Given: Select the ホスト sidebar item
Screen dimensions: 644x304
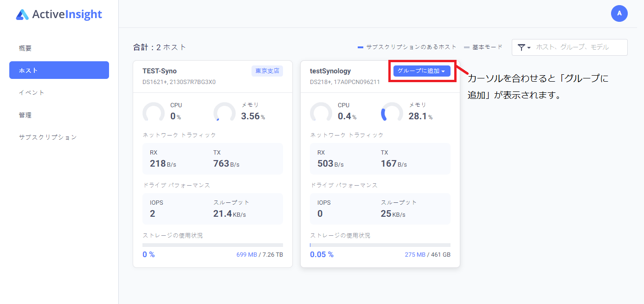Looking at the screenshot, I should tap(59, 70).
